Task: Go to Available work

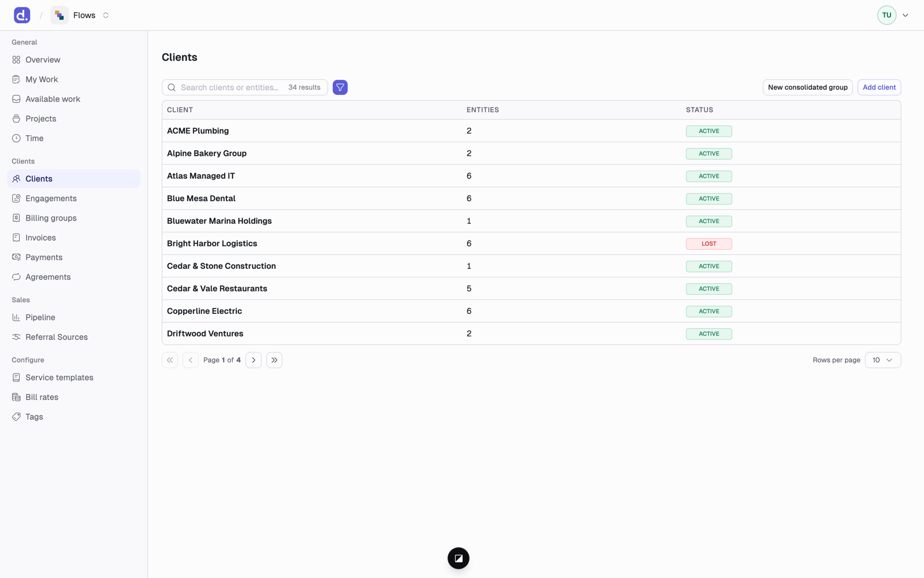Action: tap(73, 99)
